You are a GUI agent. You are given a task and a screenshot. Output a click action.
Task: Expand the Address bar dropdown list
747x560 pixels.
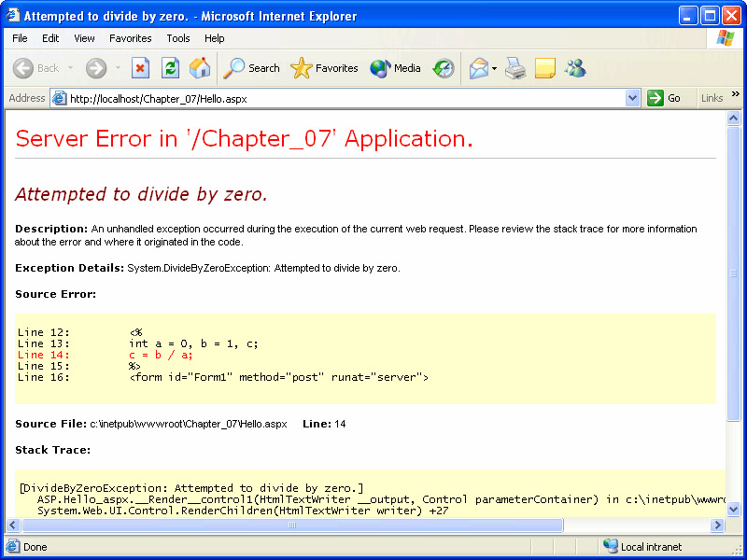pos(632,98)
